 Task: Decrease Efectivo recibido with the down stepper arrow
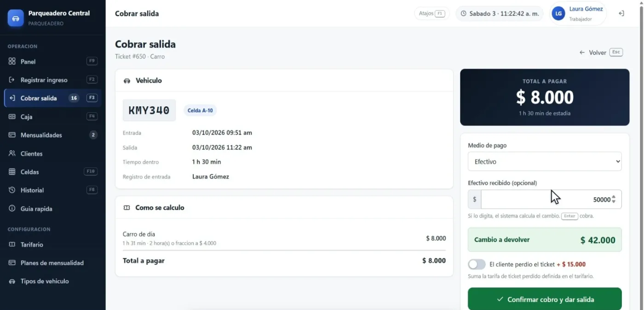(614, 202)
